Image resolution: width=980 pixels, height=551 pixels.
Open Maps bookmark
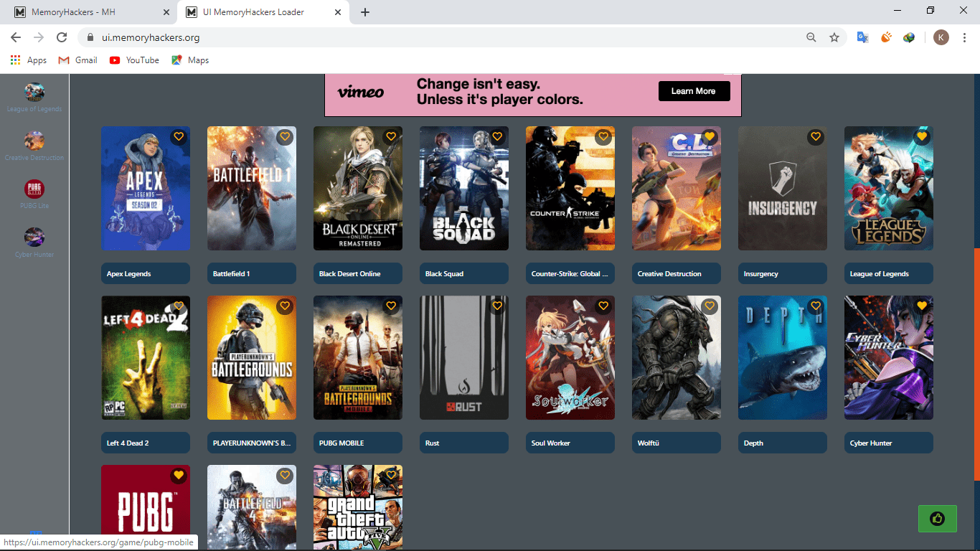coord(190,60)
